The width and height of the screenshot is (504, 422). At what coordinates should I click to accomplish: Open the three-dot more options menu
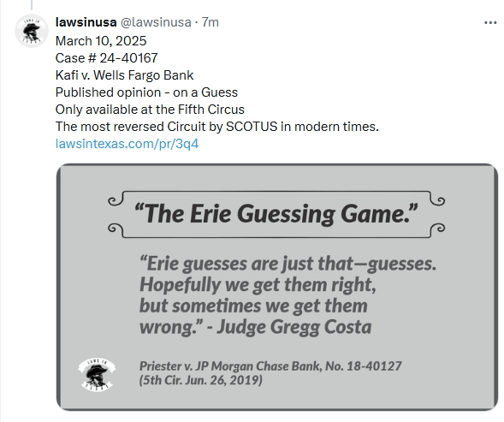coord(490,23)
